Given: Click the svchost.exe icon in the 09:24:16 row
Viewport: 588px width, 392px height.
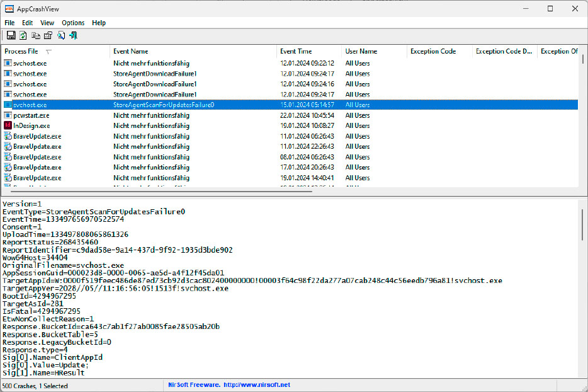Looking at the screenshot, I should tap(8, 84).
